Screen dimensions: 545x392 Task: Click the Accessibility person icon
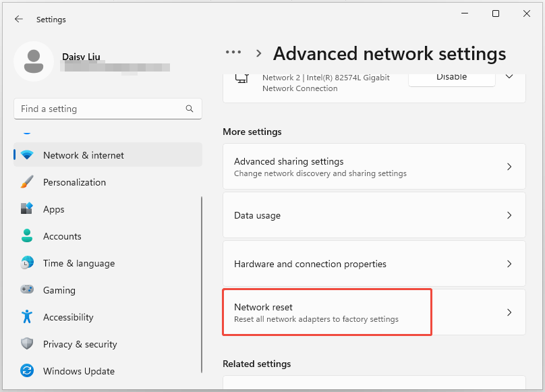click(x=28, y=317)
